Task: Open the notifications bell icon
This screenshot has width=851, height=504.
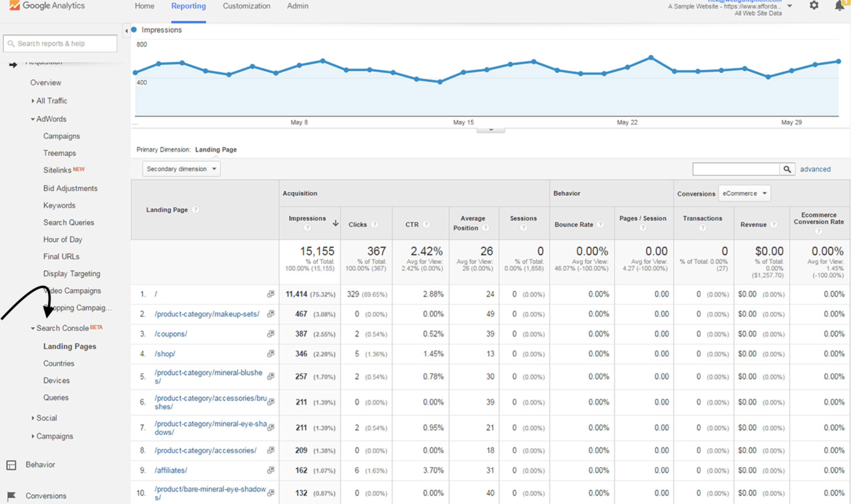Action: (x=840, y=6)
